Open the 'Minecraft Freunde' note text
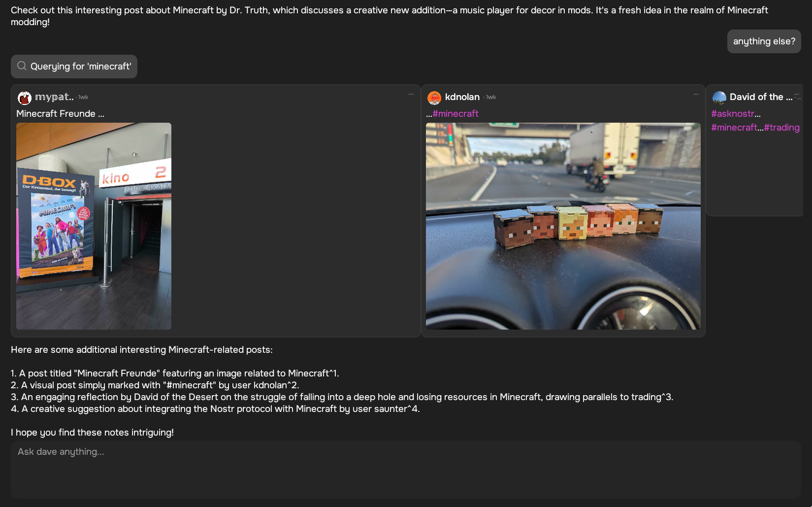This screenshot has width=812, height=507. (60, 114)
